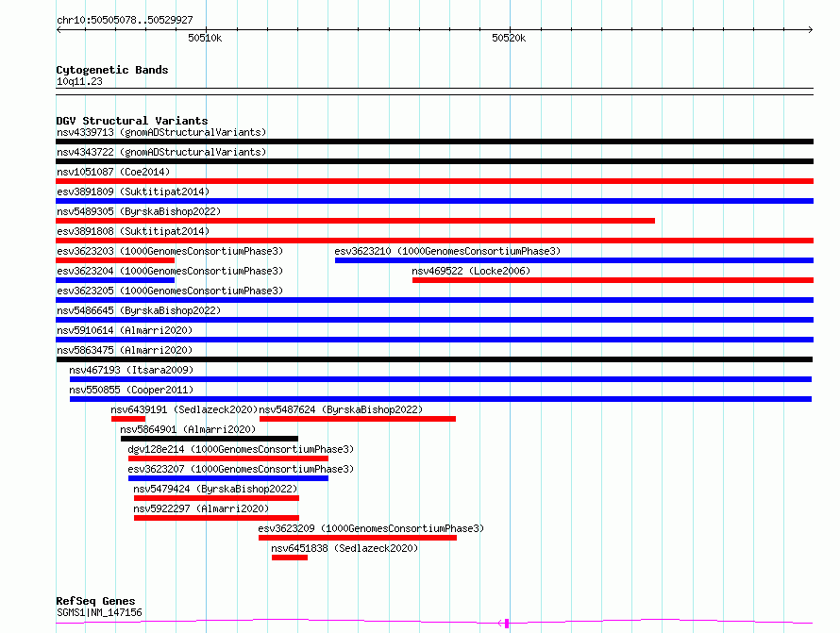Select esv3623210 blue variant bar
Screen dimensions: 840x633
tap(574, 260)
